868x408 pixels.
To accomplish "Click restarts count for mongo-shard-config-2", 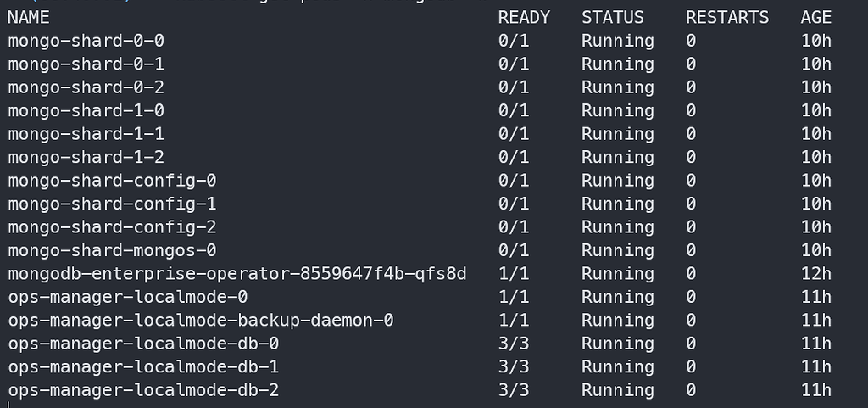I will [691, 227].
